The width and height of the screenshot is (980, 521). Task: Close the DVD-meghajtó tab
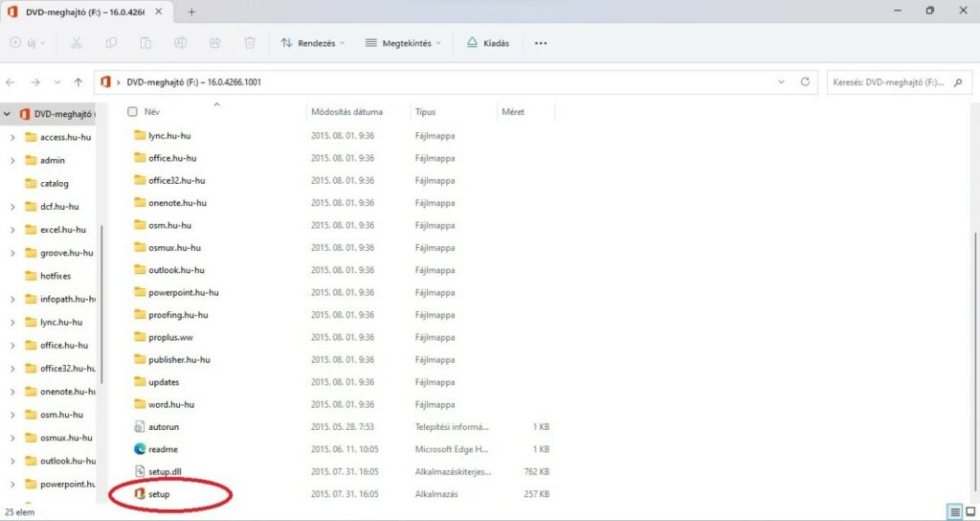[159, 11]
